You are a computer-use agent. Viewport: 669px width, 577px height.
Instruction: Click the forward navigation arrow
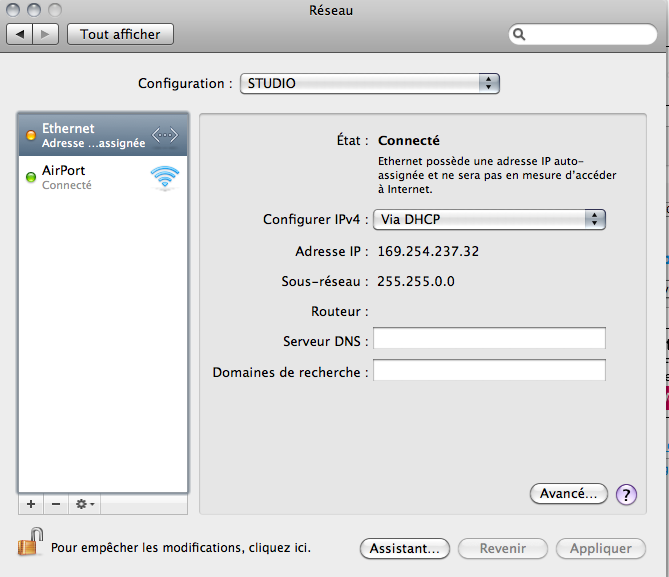coord(46,34)
